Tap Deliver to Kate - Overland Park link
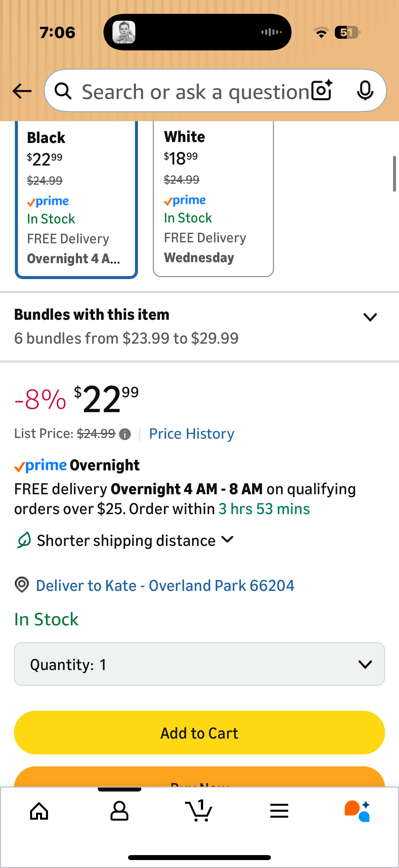Screen dimensions: 399x868 click(165, 585)
